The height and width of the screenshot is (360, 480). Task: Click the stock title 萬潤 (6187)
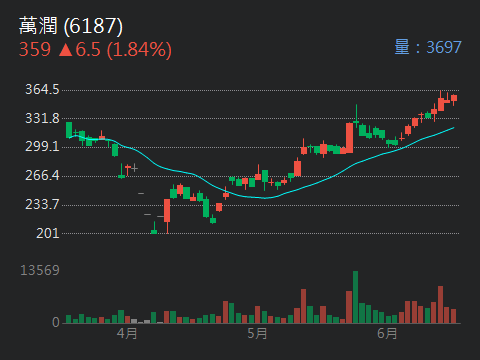[71, 26]
